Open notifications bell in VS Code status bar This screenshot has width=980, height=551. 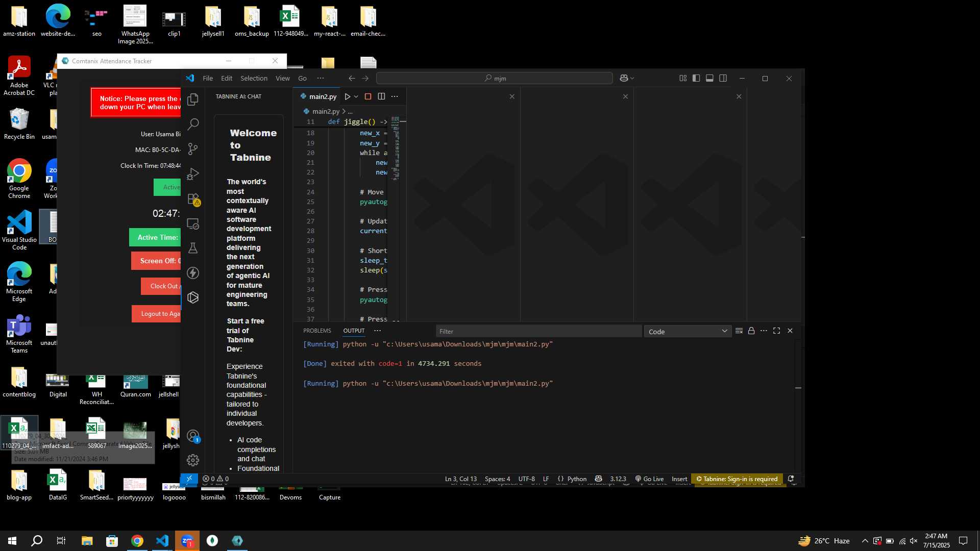(x=791, y=479)
